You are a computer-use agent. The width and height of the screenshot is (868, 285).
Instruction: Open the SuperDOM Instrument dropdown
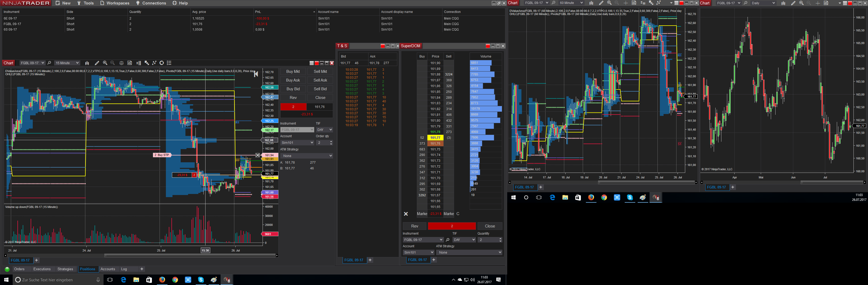point(423,240)
